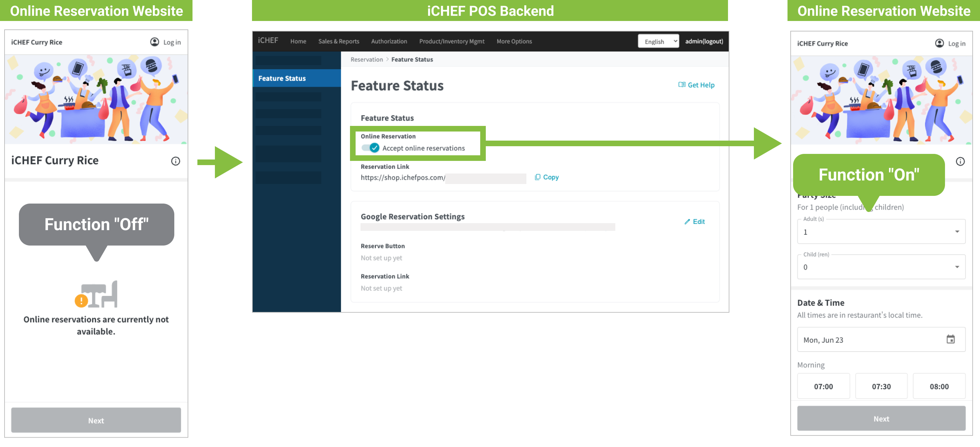
Task: Open the Sales & Reports menu
Action: tap(338, 41)
